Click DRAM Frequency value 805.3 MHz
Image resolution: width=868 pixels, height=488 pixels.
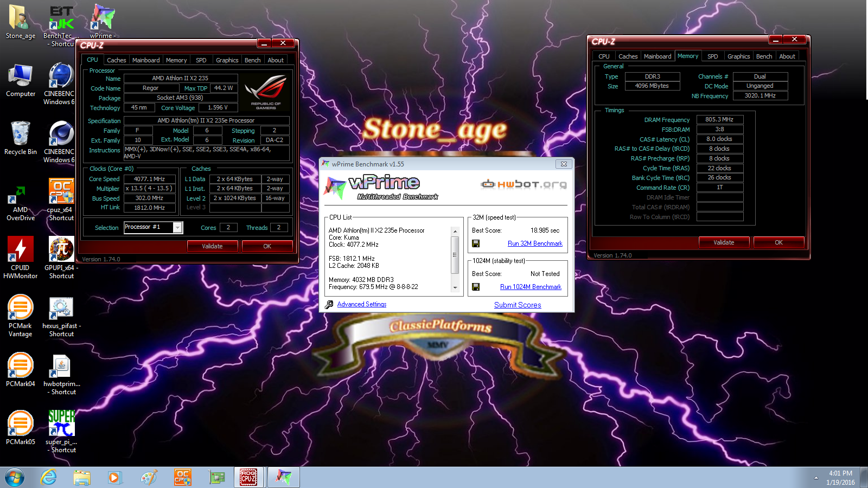(720, 119)
